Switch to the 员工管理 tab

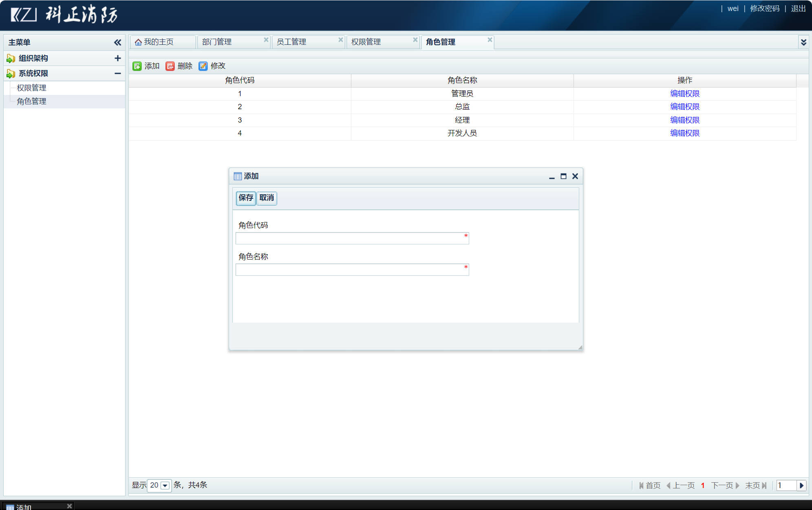tap(291, 42)
